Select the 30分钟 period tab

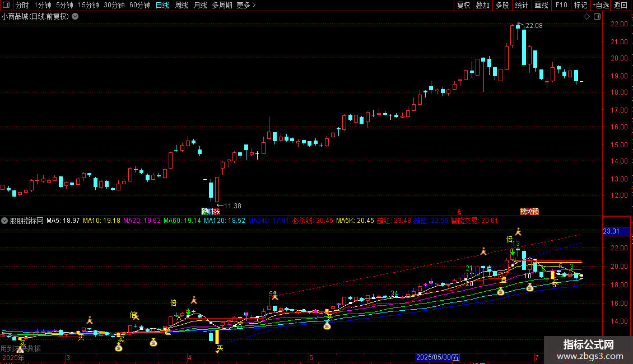click(x=114, y=5)
